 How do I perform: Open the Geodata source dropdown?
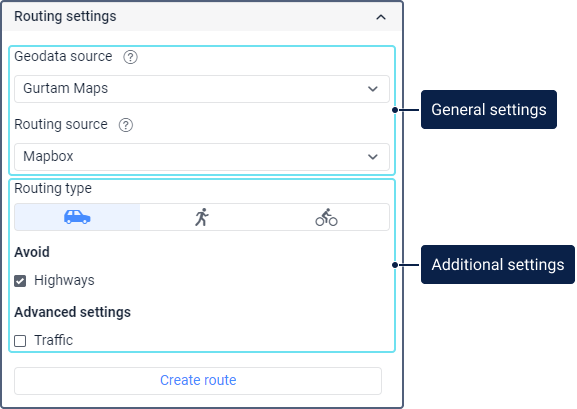[202, 89]
